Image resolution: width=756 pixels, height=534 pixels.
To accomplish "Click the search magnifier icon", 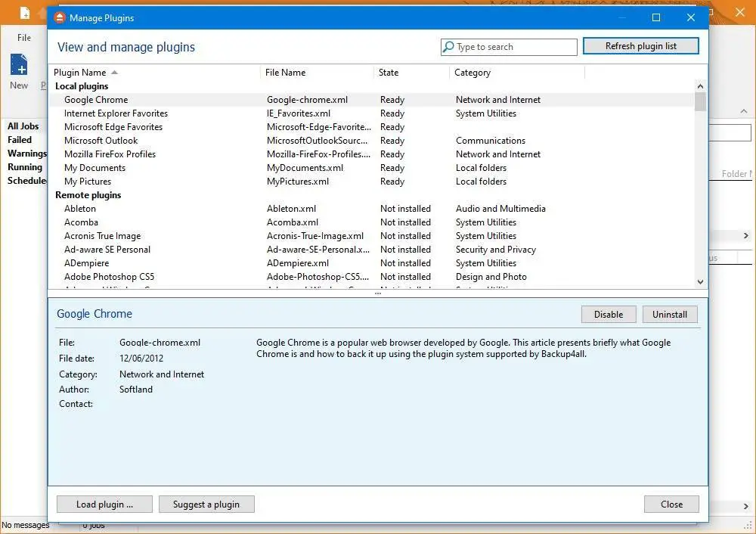I will pos(448,47).
